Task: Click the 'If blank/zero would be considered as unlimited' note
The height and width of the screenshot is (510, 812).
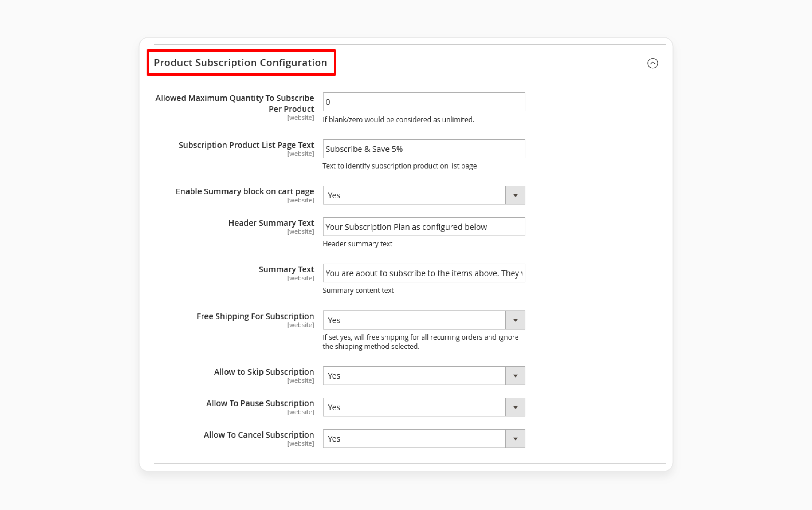Action: point(398,120)
